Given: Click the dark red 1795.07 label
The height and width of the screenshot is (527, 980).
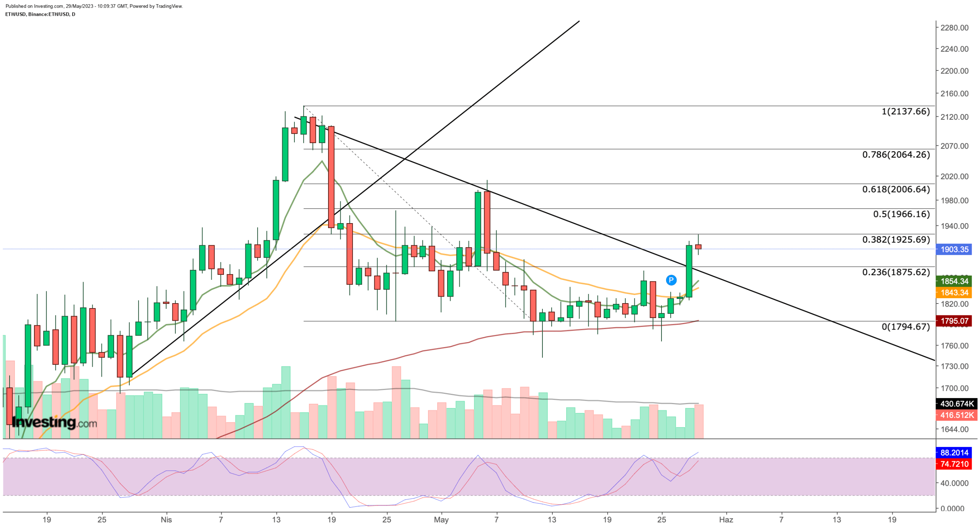Looking at the screenshot, I should click(954, 321).
